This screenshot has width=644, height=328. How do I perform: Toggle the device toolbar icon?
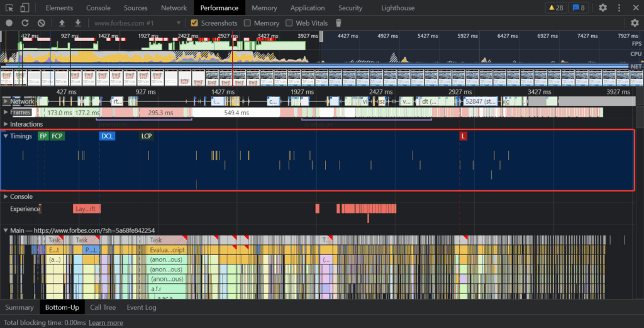pyautogui.click(x=25, y=8)
